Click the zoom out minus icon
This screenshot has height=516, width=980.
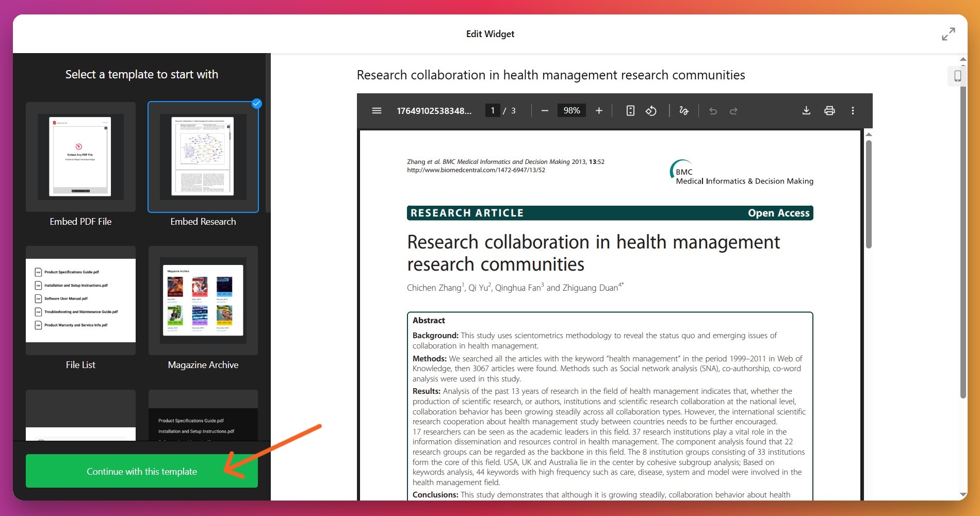[x=545, y=111]
